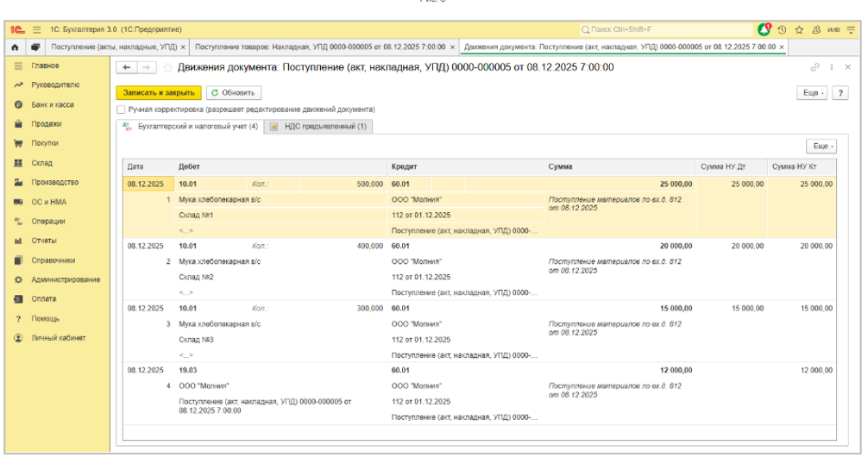Click the Дата column header
The image size is (868, 470).
[148, 166]
